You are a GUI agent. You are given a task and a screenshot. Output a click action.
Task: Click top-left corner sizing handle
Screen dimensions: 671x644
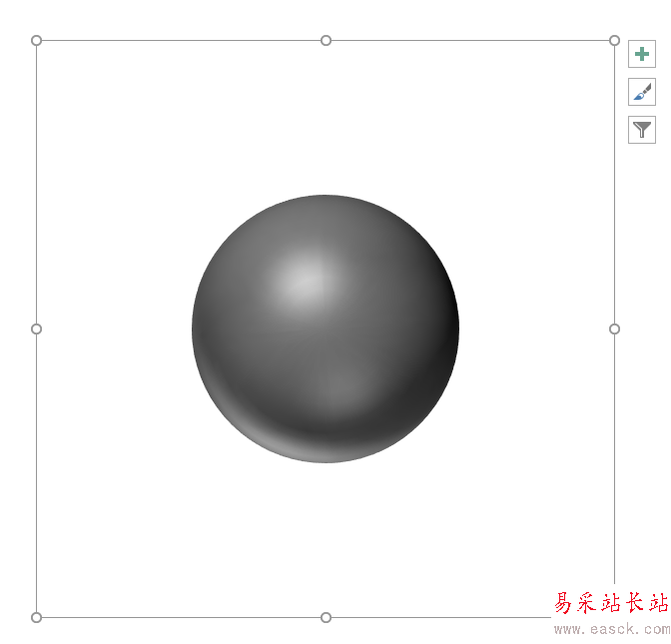coord(36,41)
